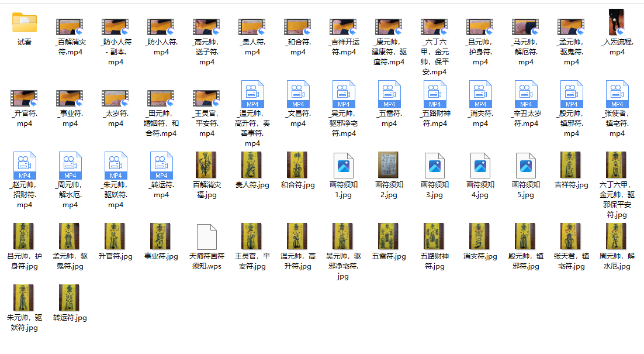Viewport: 644px width, 354px height.
Task: Click the _辛丑太岁符.mp4 file icon
Action: point(526,95)
